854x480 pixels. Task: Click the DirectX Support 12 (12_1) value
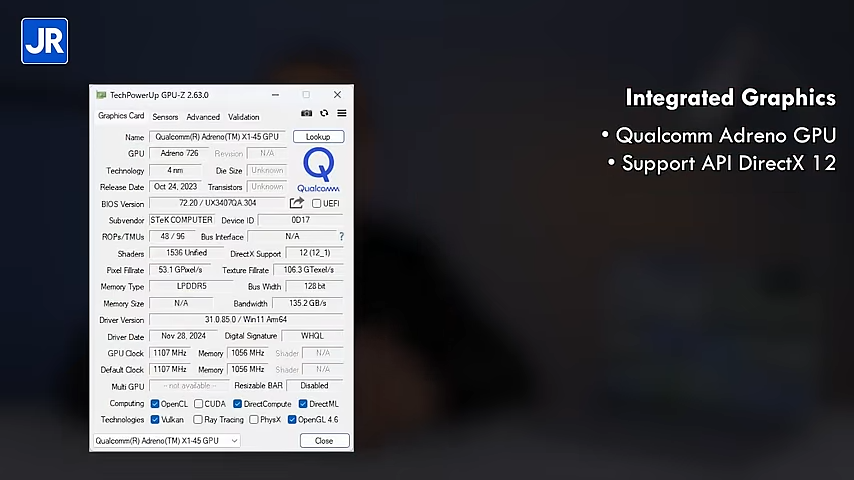tap(315, 253)
